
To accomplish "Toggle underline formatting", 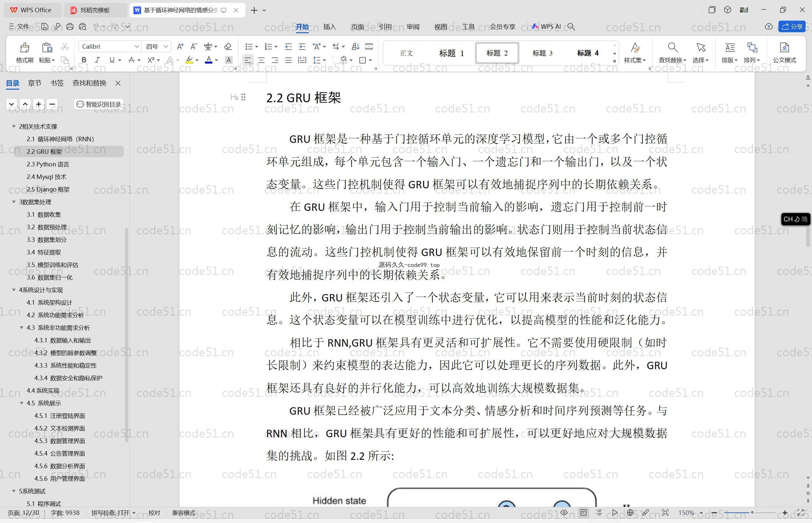I will 111,60.
